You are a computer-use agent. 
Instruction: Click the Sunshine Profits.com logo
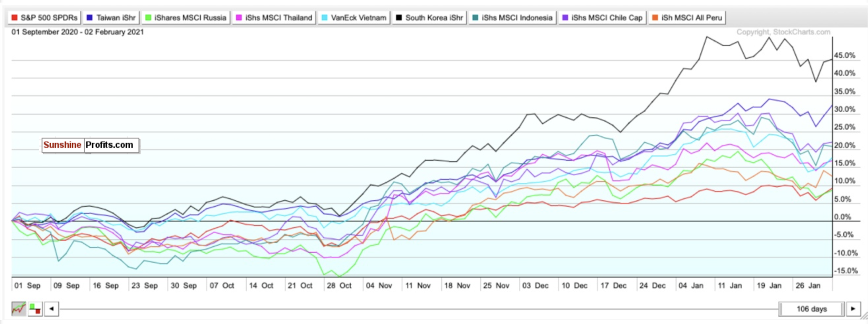pyautogui.click(x=90, y=145)
